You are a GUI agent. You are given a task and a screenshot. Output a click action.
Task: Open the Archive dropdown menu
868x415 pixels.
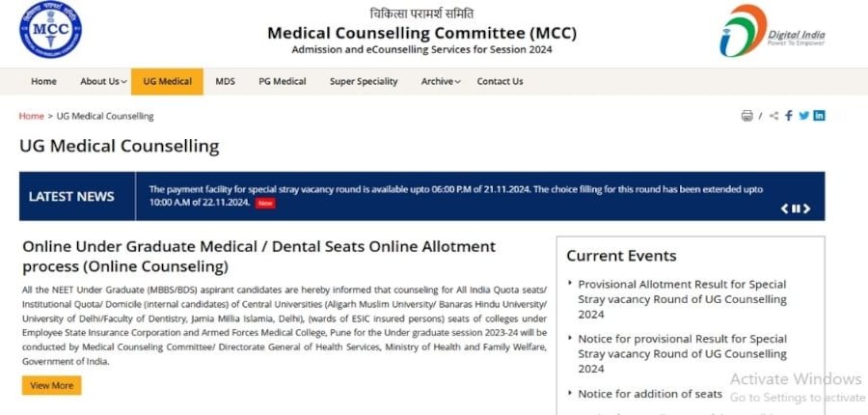click(x=441, y=82)
